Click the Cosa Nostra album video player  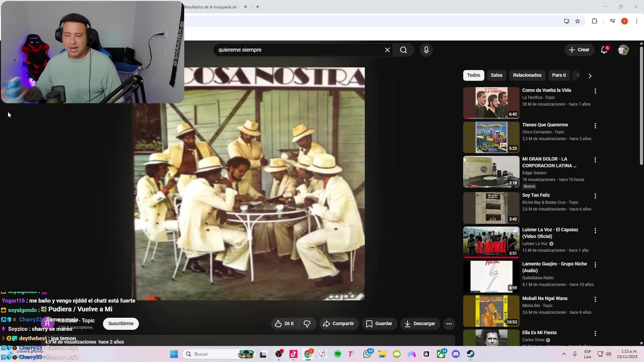(x=248, y=184)
